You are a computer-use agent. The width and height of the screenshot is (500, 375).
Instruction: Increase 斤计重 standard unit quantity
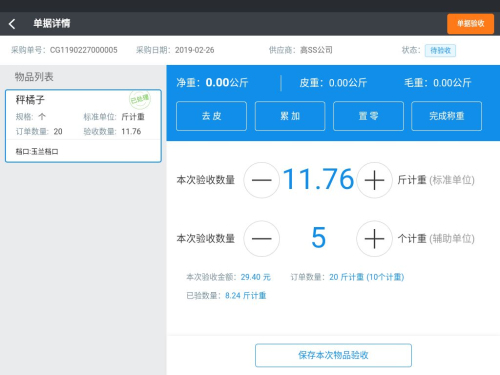pos(374,180)
